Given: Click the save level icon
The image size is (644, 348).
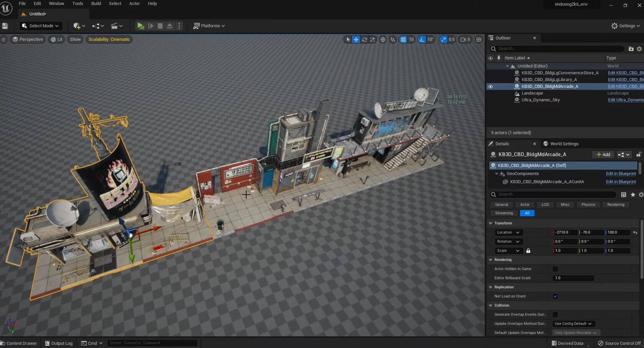Looking at the screenshot, I should (x=5, y=26).
